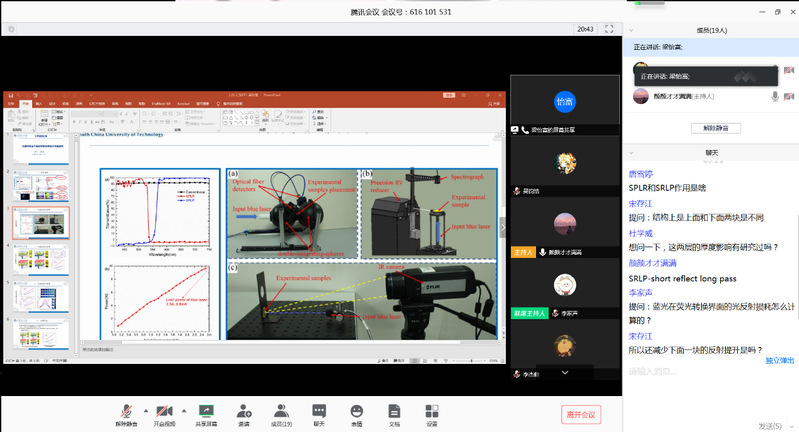Turn on video camera in bottom toolbar
This screenshot has width=799, height=432.
164,415
